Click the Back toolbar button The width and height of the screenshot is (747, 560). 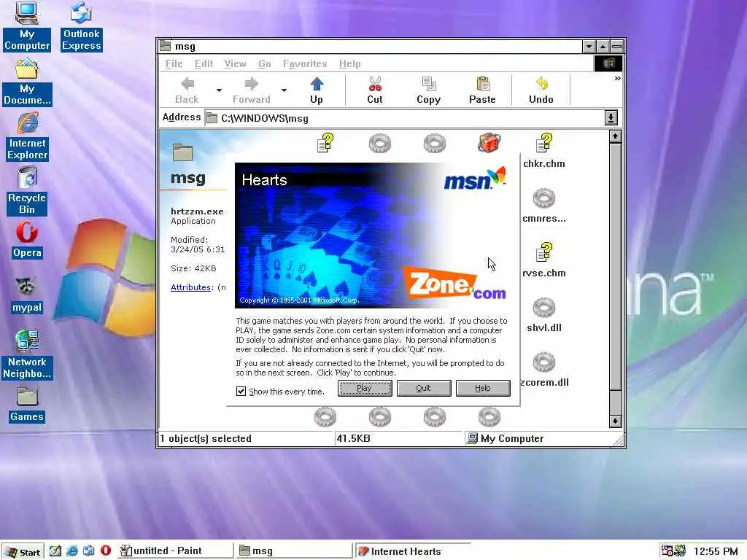tap(187, 90)
